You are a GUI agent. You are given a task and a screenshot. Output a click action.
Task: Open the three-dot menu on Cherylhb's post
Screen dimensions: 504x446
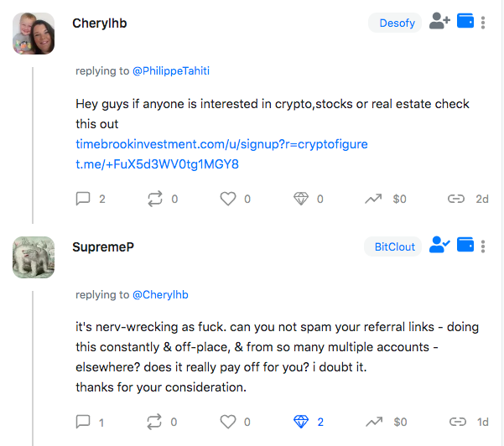click(x=484, y=23)
